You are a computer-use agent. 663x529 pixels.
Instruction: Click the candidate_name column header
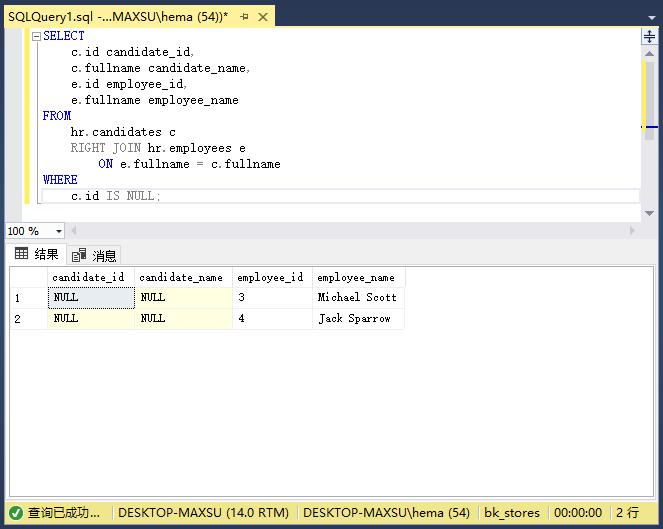[x=183, y=277]
